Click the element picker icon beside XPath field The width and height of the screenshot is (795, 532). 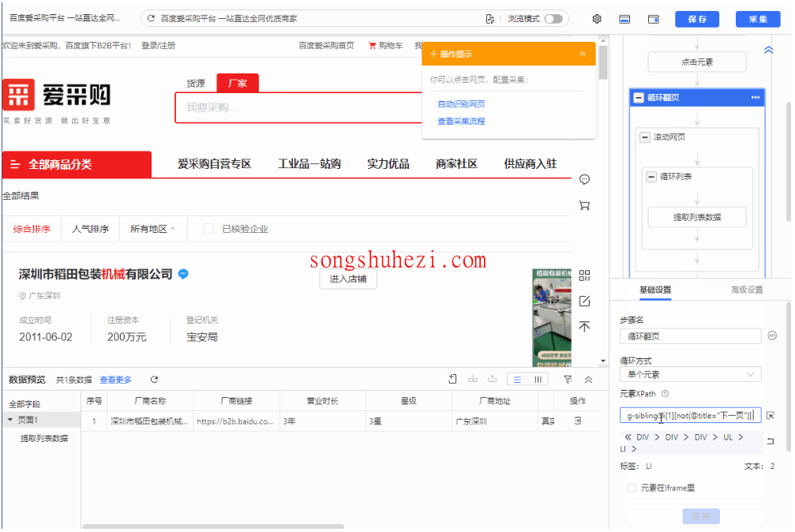click(x=771, y=415)
